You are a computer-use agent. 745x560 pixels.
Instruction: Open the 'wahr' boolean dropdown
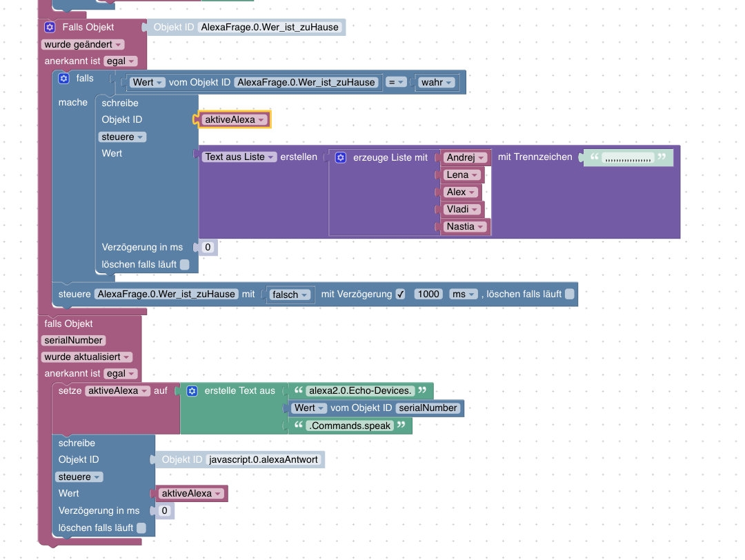(436, 82)
